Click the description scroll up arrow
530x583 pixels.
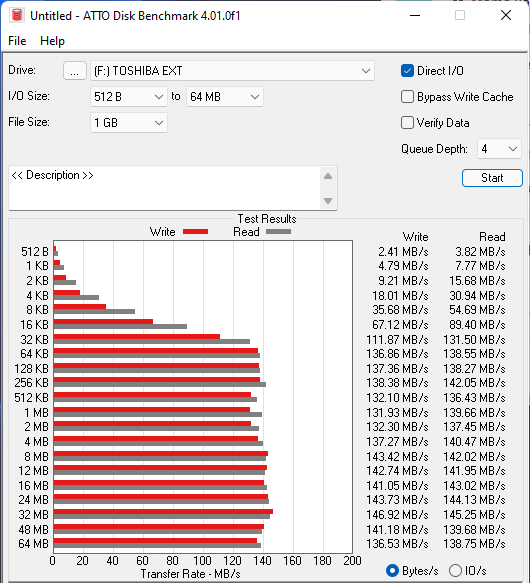tap(328, 176)
